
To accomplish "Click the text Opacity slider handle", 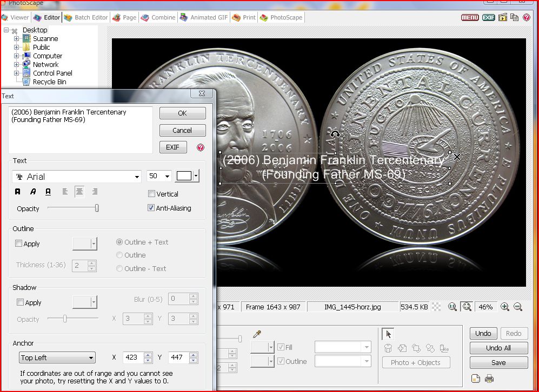I will [97, 208].
